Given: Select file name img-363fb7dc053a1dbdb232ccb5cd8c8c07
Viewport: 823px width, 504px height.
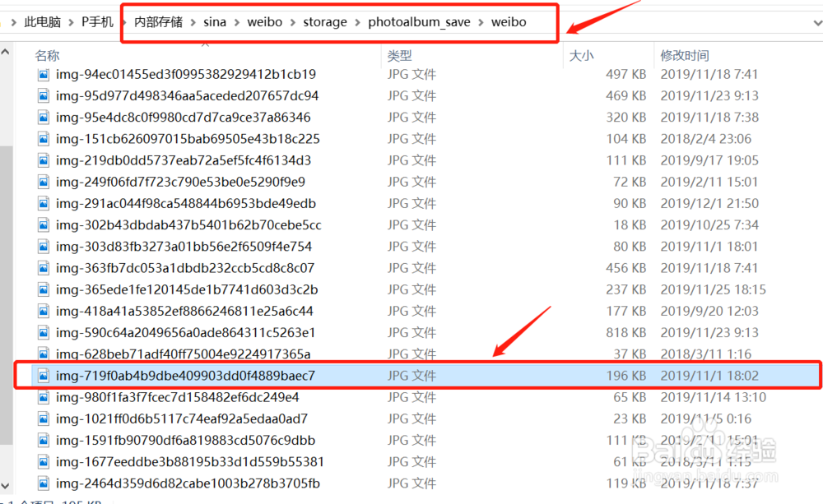Looking at the screenshot, I should pos(185,268).
